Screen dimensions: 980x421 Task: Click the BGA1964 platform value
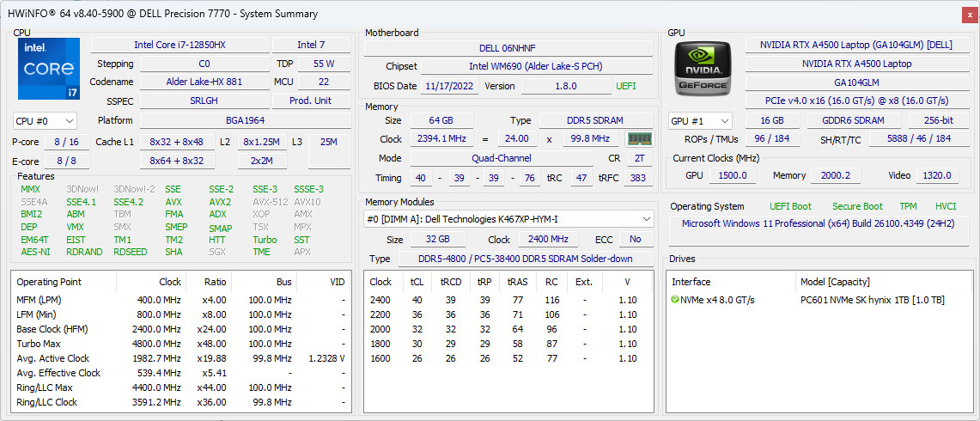point(245,121)
